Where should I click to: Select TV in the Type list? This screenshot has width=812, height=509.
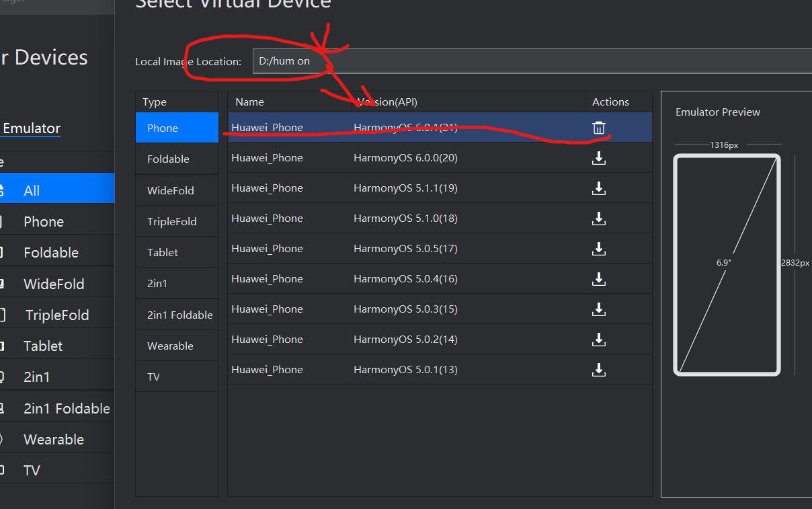click(x=177, y=377)
